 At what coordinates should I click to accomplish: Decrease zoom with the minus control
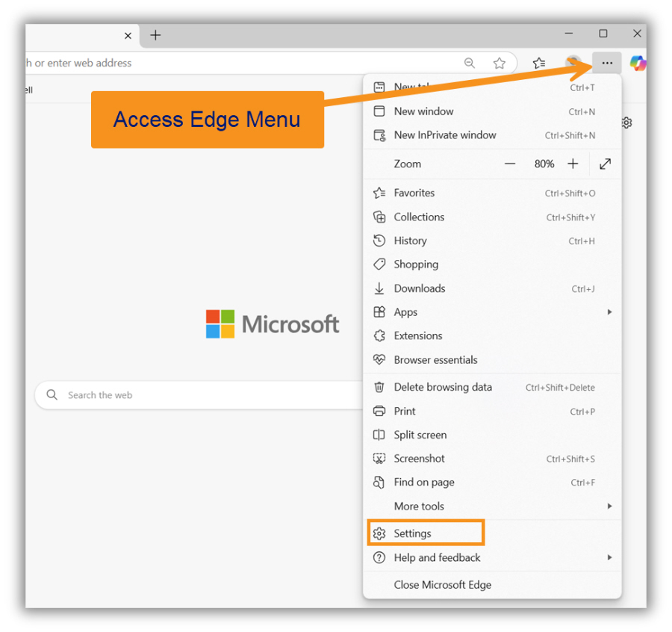click(x=511, y=164)
